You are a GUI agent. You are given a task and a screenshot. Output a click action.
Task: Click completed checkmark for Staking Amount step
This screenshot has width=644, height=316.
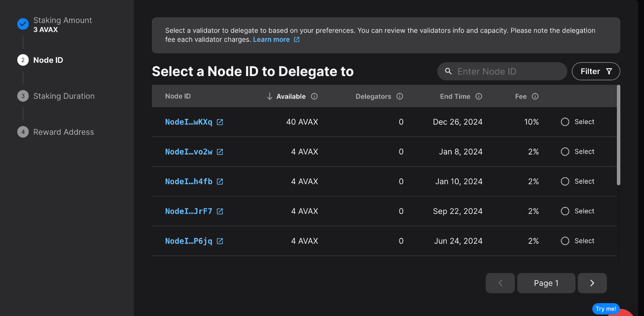23,24
